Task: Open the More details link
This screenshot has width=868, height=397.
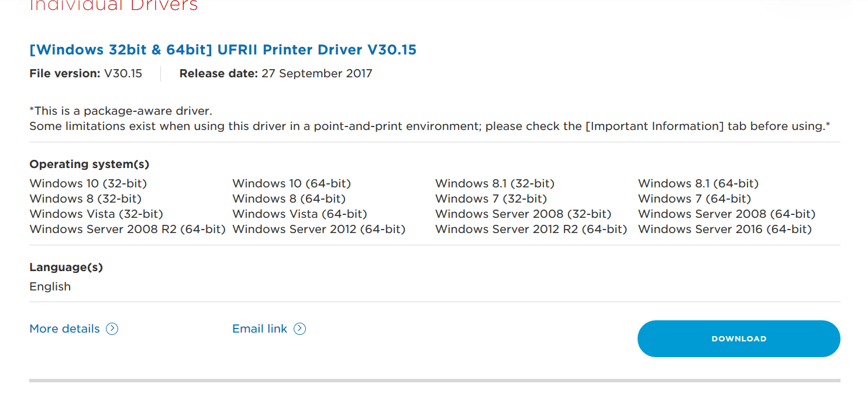Action: coord(65,329)
